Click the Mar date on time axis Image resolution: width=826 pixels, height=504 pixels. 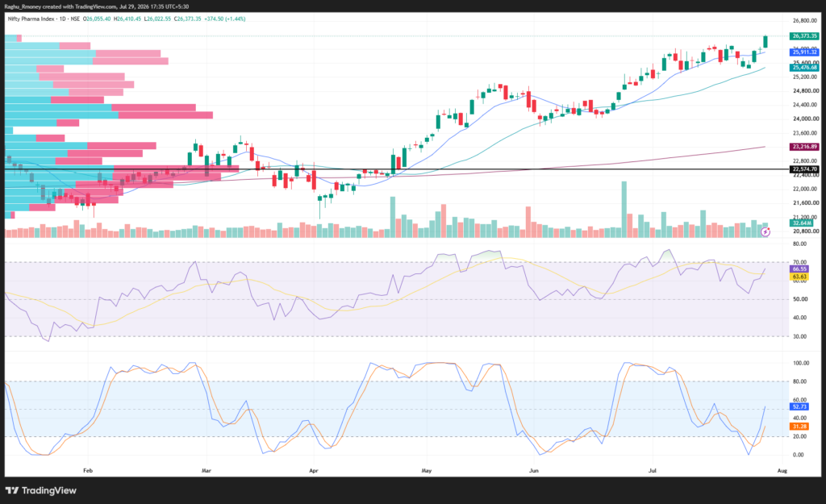[x=206, y=470]
